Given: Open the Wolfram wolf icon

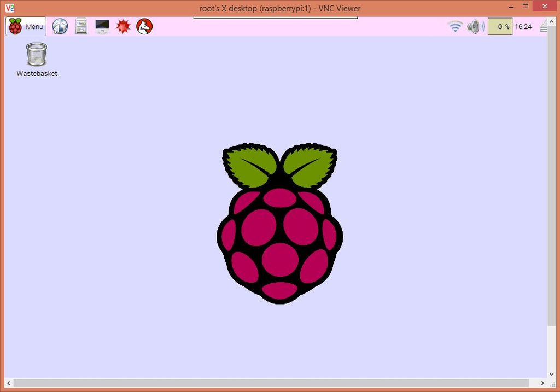Looking at the screenshot, I should (x=144, y=26).
